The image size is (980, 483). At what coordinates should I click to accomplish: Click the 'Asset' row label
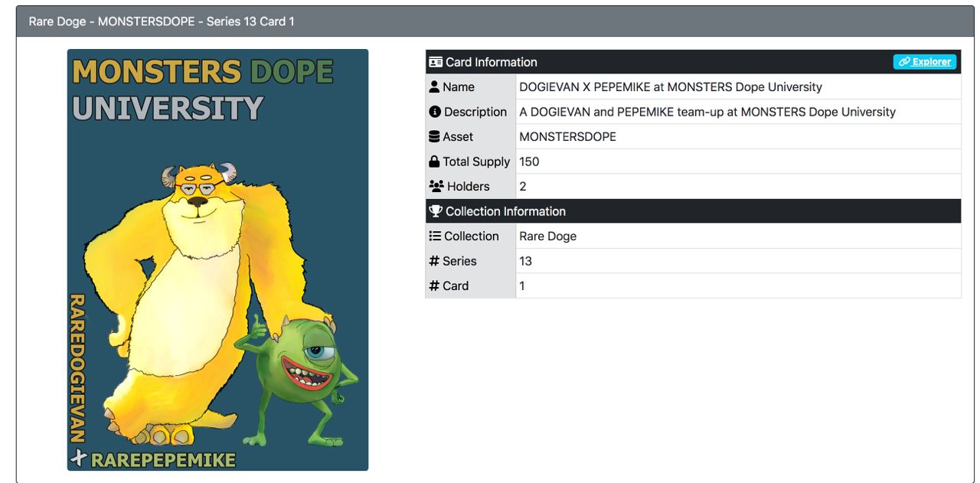tap(458, 137)
